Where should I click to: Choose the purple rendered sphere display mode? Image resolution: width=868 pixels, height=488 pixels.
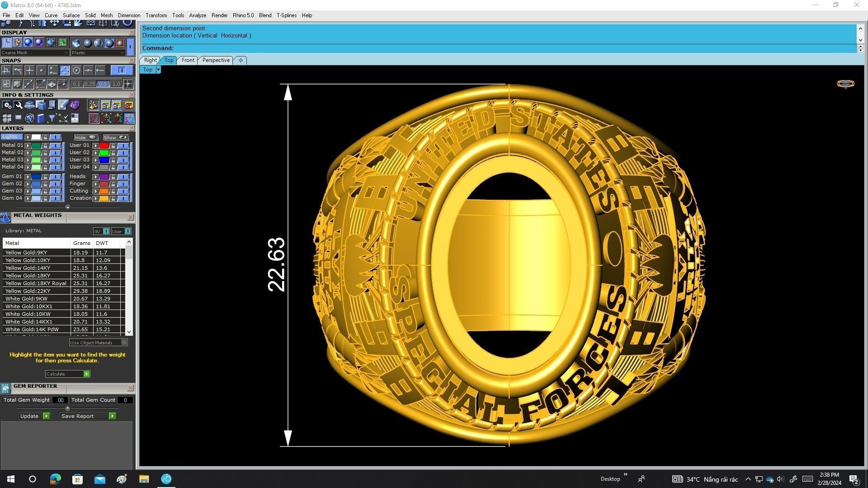pos(39,42)
